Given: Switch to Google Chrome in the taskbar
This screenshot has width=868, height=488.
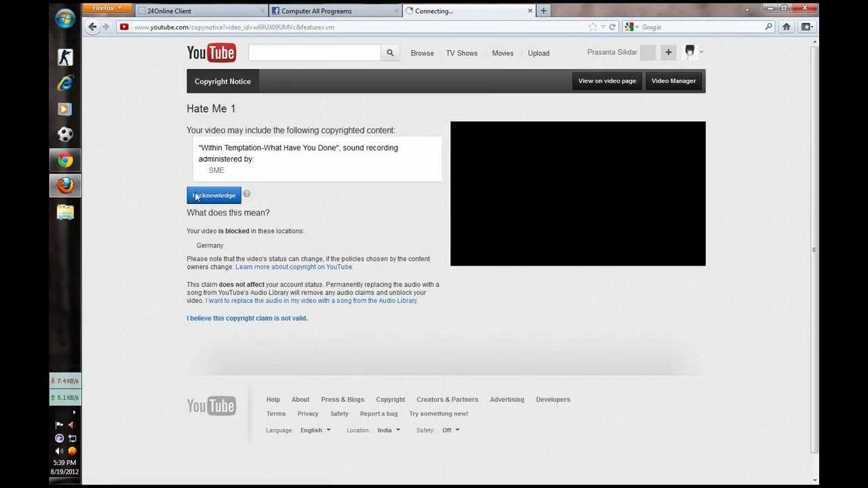Looking at the screenshot, I should pyautogui.click(x=65, y=160).
